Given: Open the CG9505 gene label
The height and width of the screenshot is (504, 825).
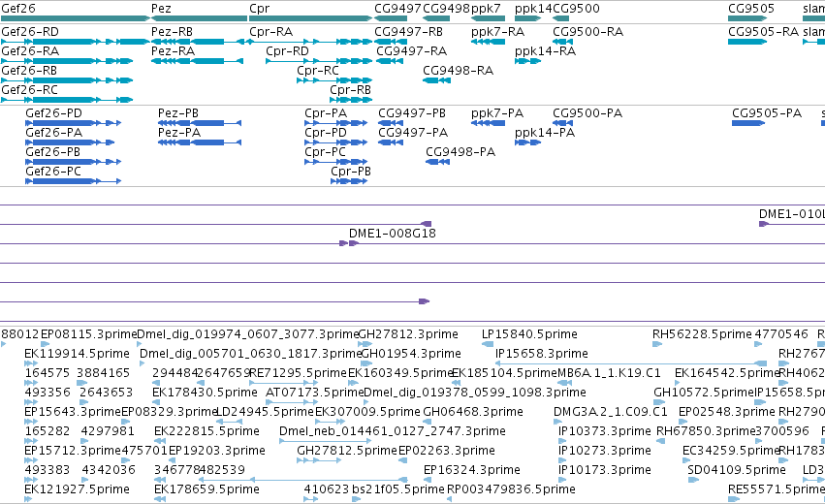Looking at the screenshot, I should click(x=751, y=9).
